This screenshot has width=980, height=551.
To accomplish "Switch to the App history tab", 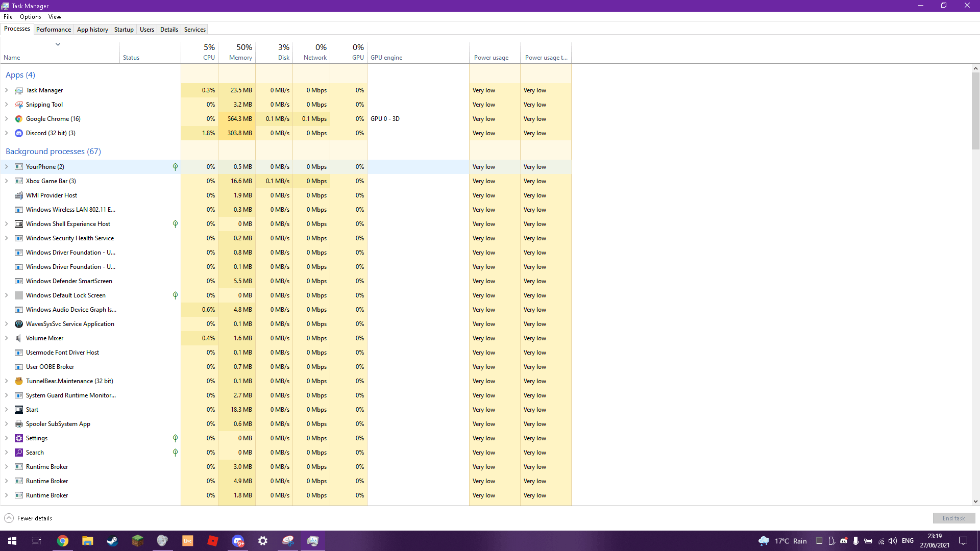I will click(92, 30).
